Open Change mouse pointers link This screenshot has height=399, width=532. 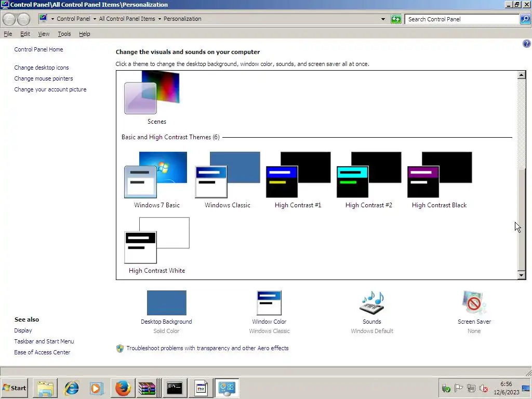44,78
